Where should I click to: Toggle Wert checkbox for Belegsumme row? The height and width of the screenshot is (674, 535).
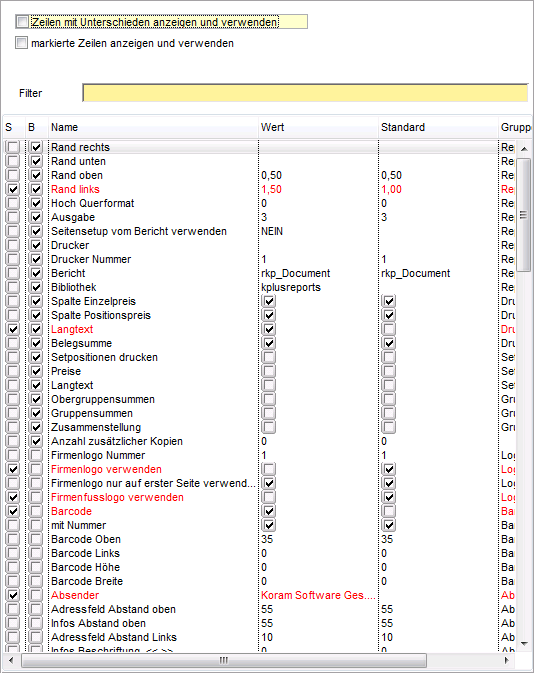pos(269,343)
